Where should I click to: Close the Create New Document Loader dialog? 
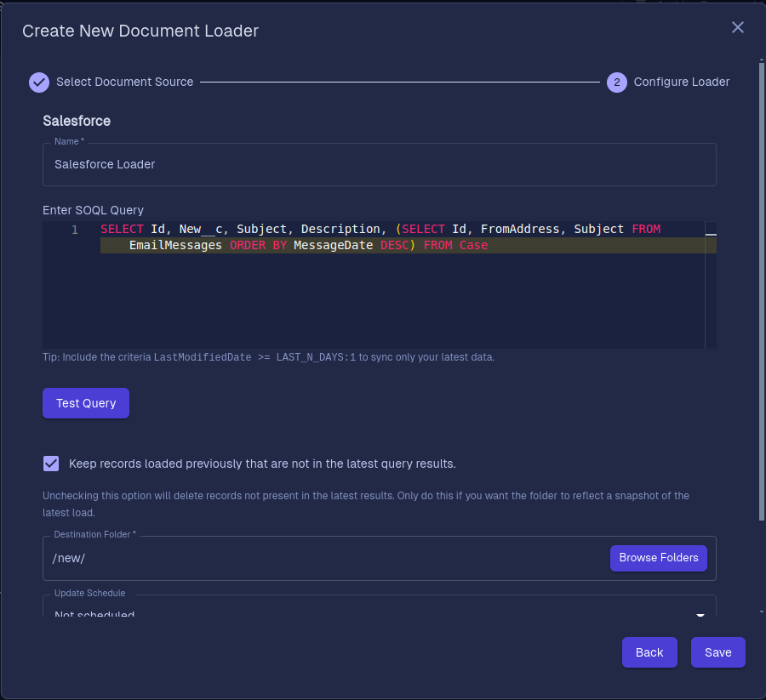tap(738, 27)
